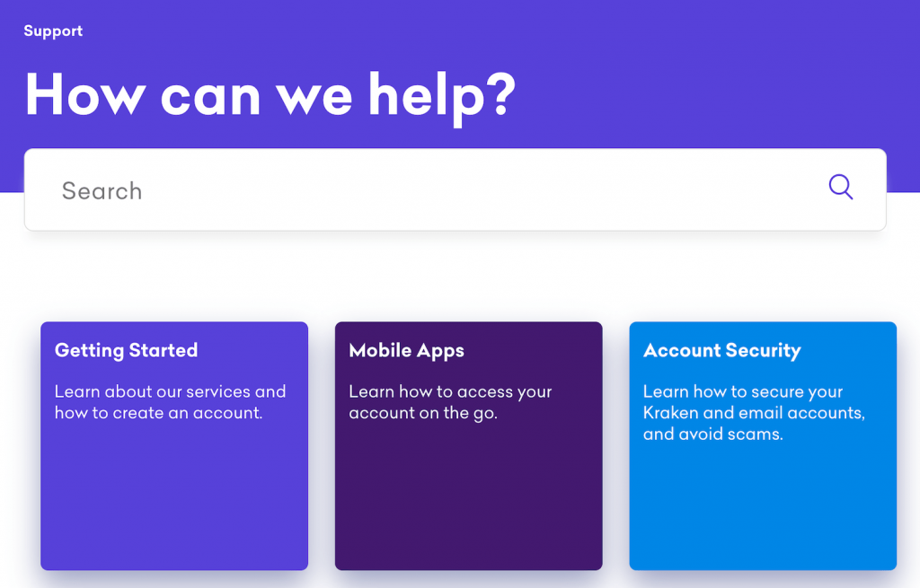The image size is (920, 588).
Task: Open the Account Security card title
Action: (x=722, y=351)
